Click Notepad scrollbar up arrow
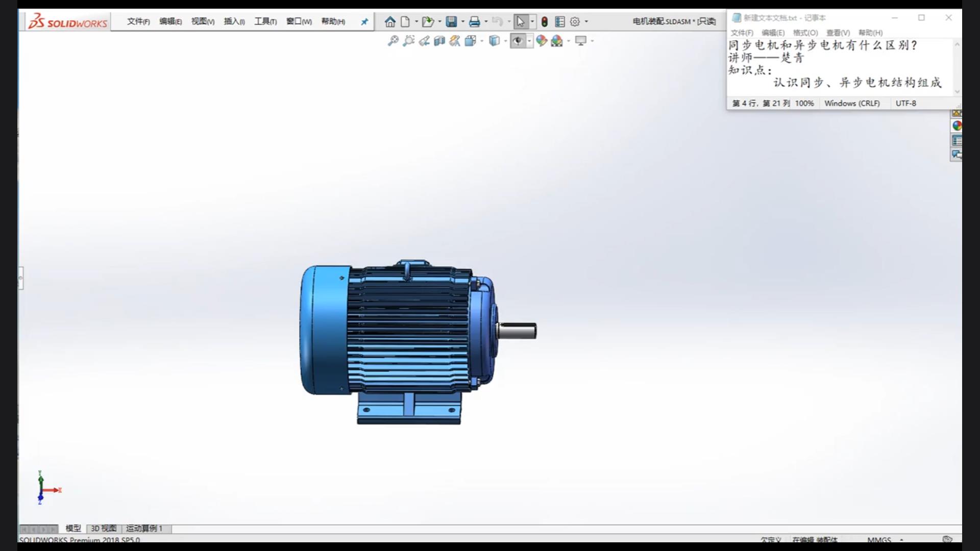980x551 pixels. point(957,45)
